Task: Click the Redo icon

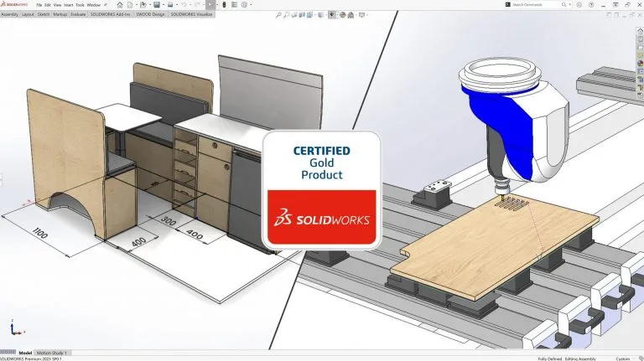Action: point(197,5)
